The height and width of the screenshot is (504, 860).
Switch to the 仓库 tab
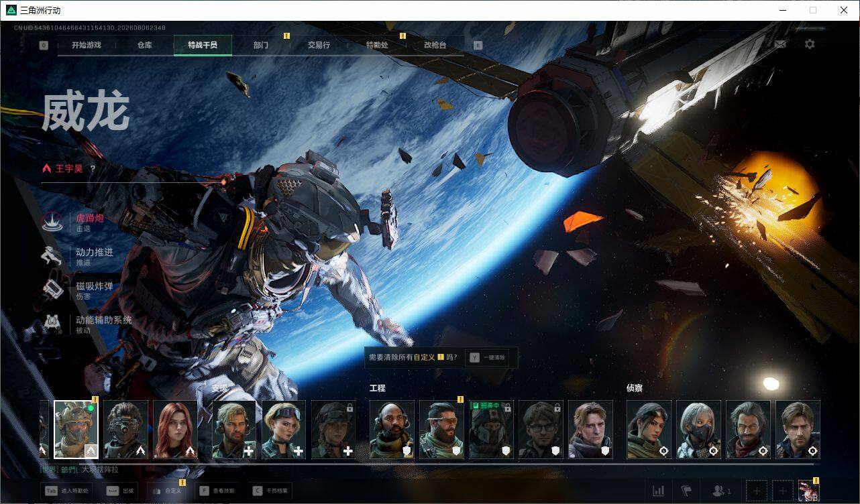144,45
